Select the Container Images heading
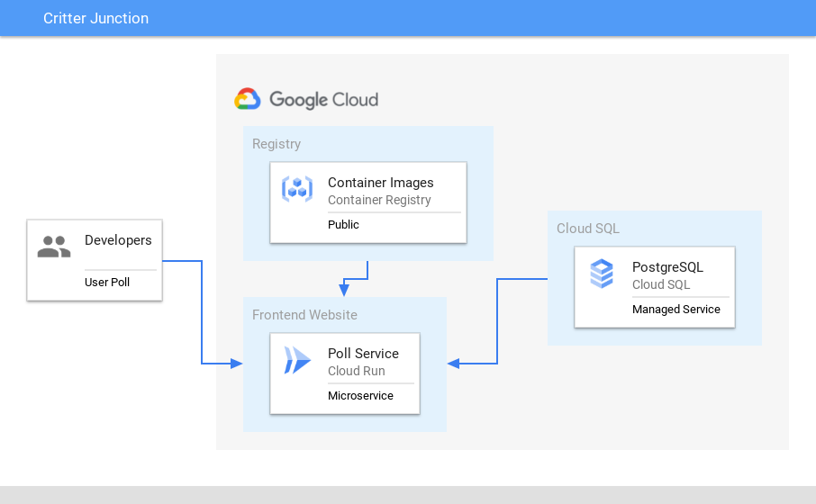The image size is (816, 504). click(x=380, y=183)
